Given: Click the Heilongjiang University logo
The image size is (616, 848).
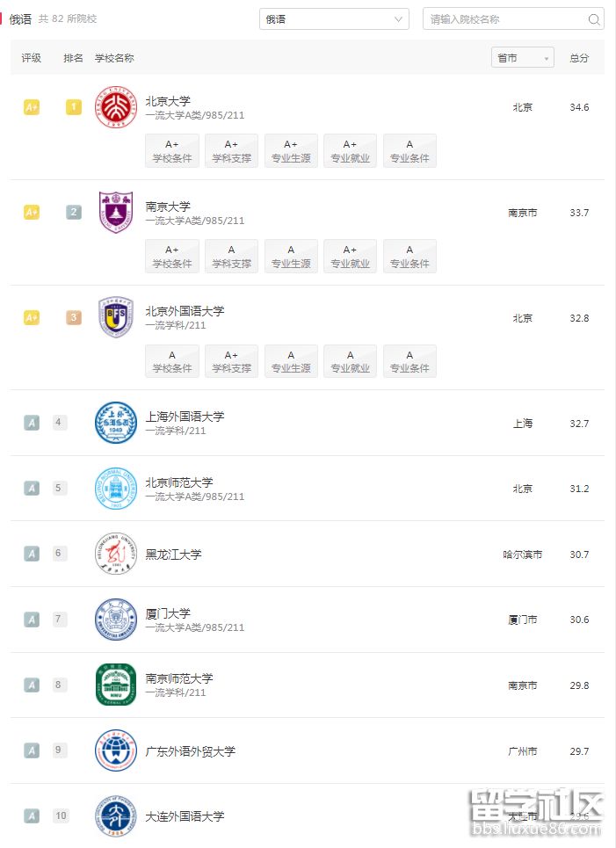Looking at the screenshot, I should (116, 554).
